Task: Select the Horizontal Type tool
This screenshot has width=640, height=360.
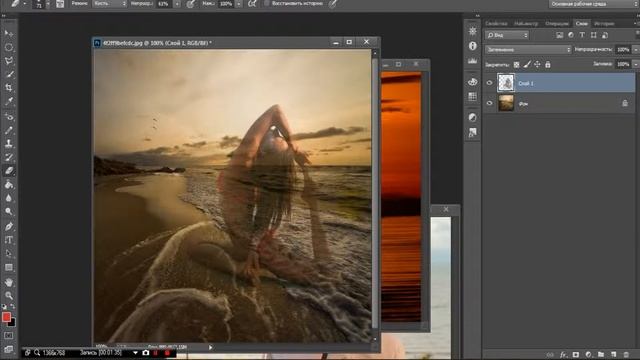Action: coord(8,240)
